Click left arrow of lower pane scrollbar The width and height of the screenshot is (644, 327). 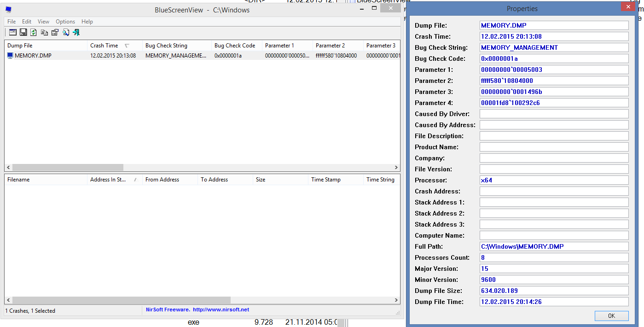[8, 300]
